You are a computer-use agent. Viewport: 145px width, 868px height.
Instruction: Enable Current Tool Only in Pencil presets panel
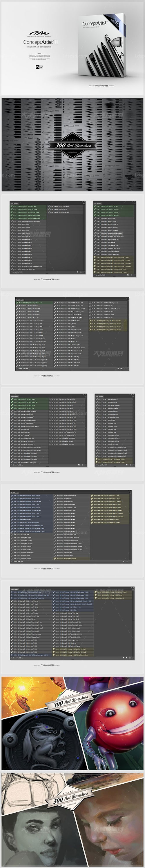17,272
